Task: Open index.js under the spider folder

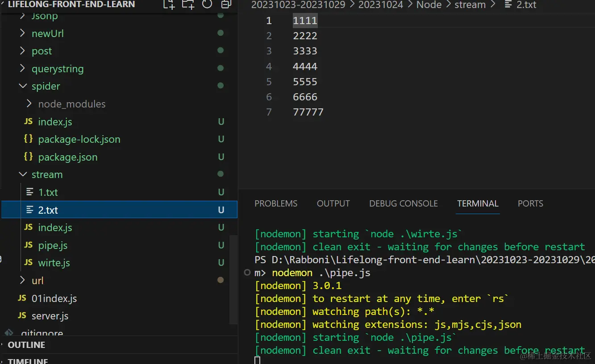Action: click(55, 122)
